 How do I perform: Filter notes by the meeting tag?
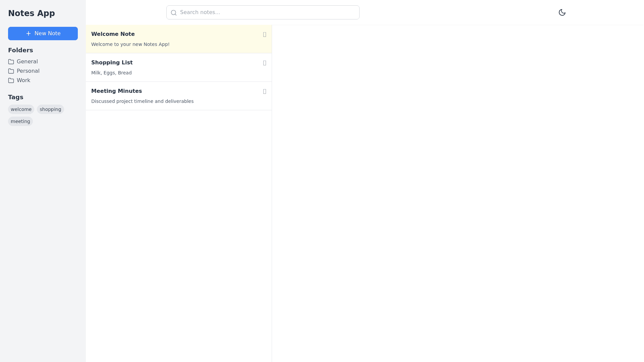pos(20,121)
